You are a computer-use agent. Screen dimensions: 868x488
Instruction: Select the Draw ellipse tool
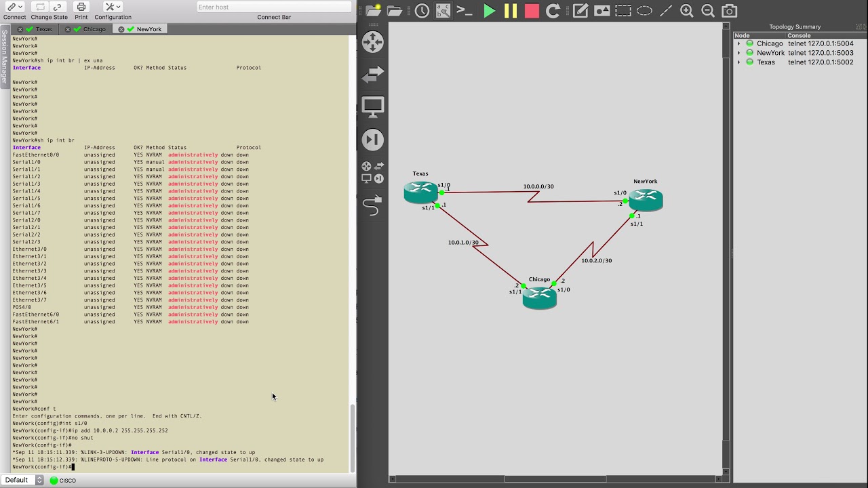click(644, 11)
